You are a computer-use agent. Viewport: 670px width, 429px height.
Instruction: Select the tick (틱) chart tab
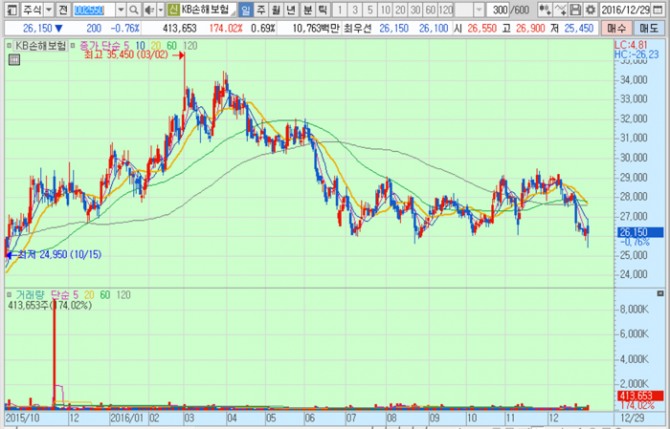pos(321,9)
